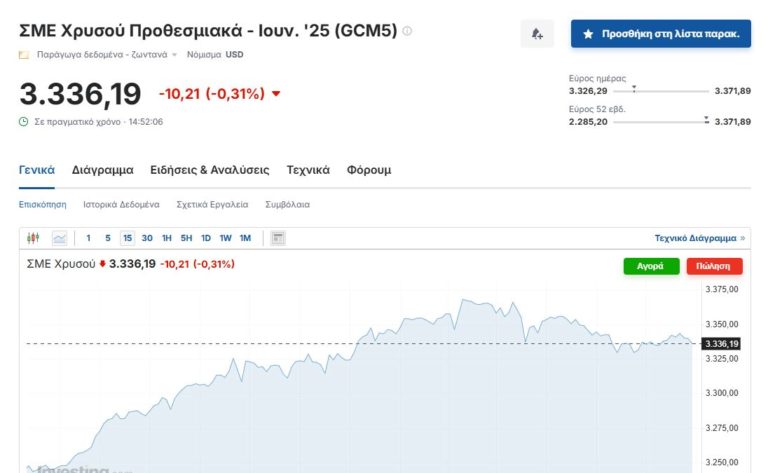Click info icon beside GCM5 title
The height and width of the screenshot is (473, 768).
(407, 31)
